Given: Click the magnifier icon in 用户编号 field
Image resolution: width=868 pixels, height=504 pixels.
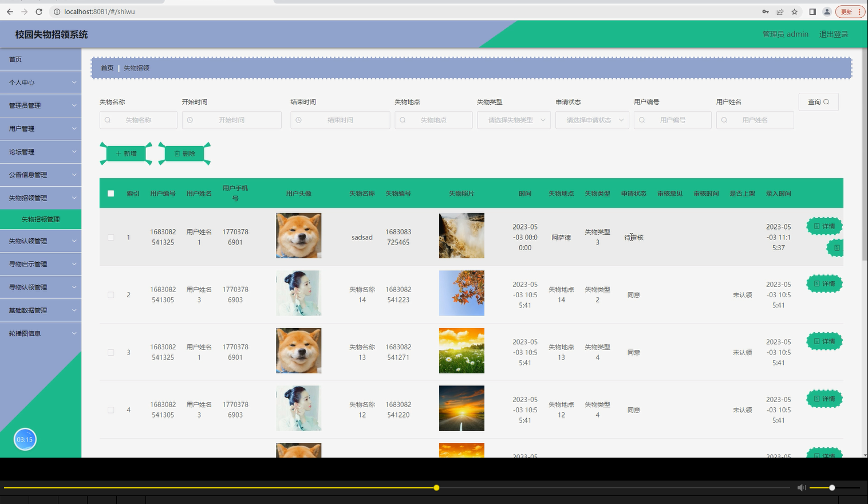Looking at the screenshot, I should [642, 120].
